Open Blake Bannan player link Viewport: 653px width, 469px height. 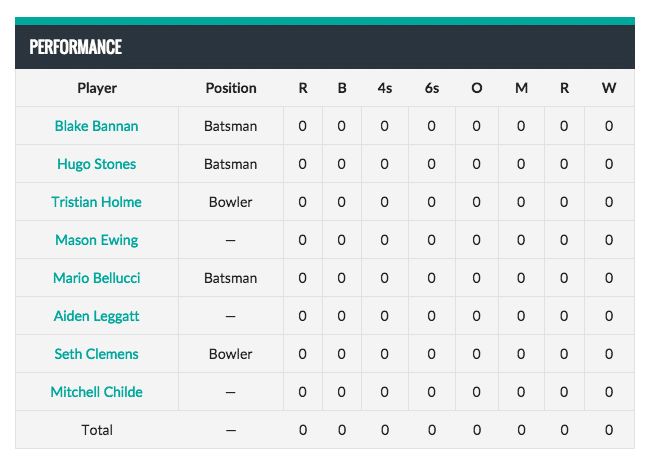pyautogui.click(x=96, y=126)
